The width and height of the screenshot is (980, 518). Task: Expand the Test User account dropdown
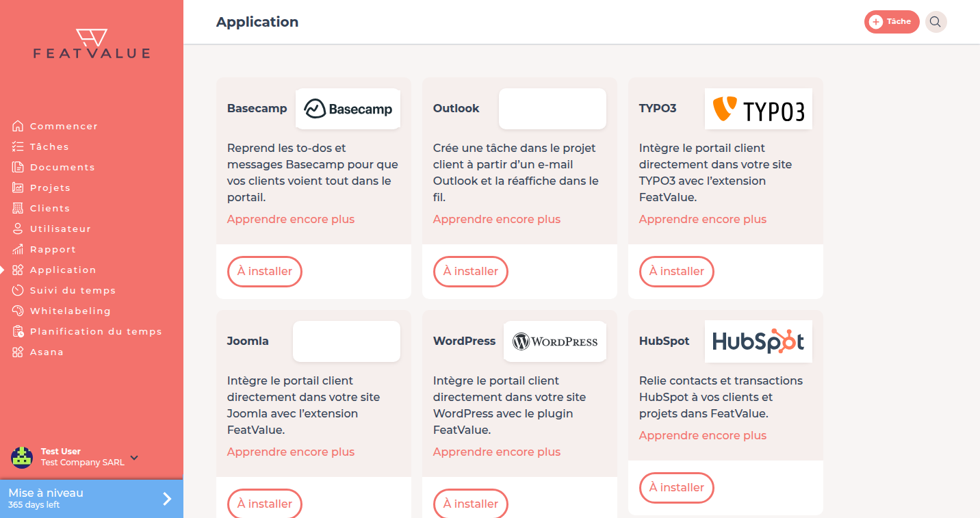134,457
